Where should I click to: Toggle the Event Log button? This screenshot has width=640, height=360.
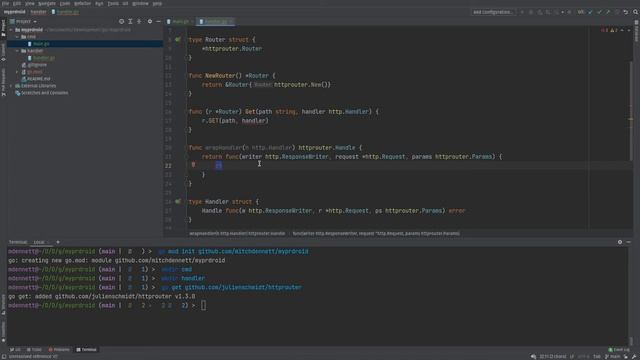619,350
